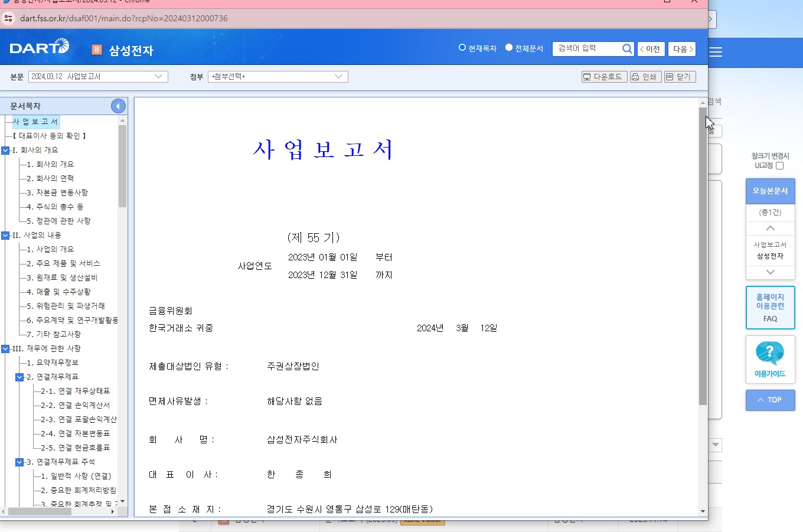The image size is (803, 532).
Task: Open 2-2. 연결 손익계산서 item
Action: click(75, 405)
